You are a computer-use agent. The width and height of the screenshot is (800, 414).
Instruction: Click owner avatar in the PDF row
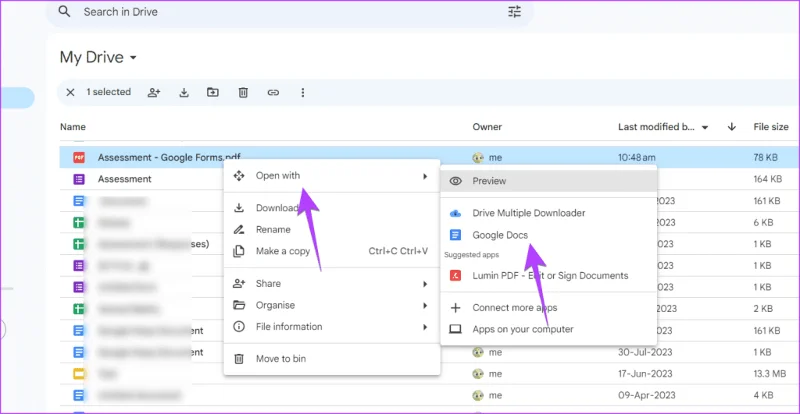pyautogui.click(x=478, y=158)
